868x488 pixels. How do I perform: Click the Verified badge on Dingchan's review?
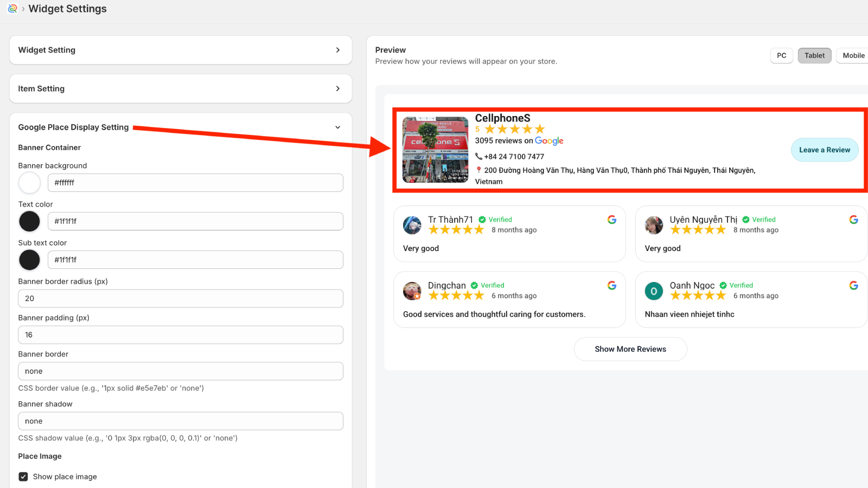pyautogui.click(x=487, y=285)
